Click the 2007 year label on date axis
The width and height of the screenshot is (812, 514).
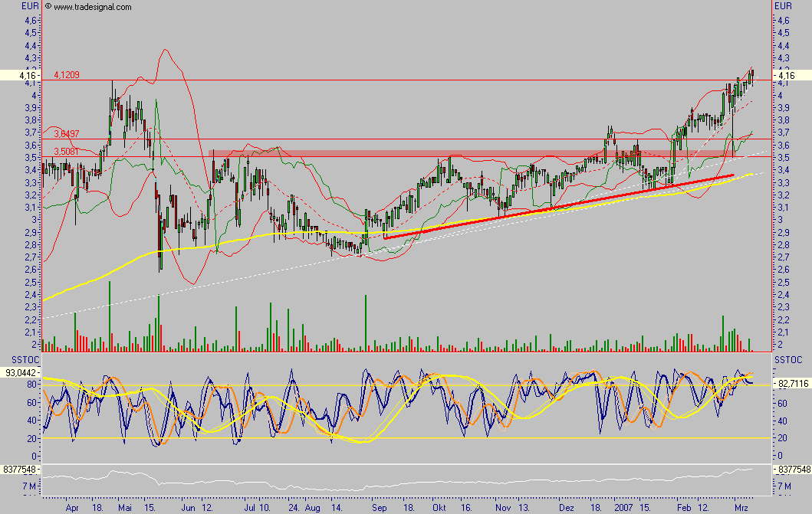coord(623,508)
